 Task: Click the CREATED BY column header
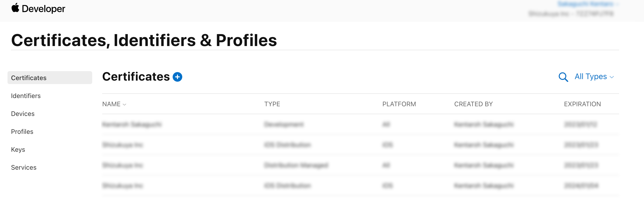[473, 104]
